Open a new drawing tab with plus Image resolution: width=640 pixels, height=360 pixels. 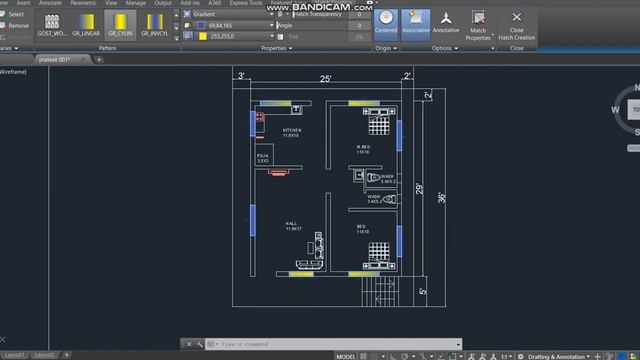coord(99,60)
